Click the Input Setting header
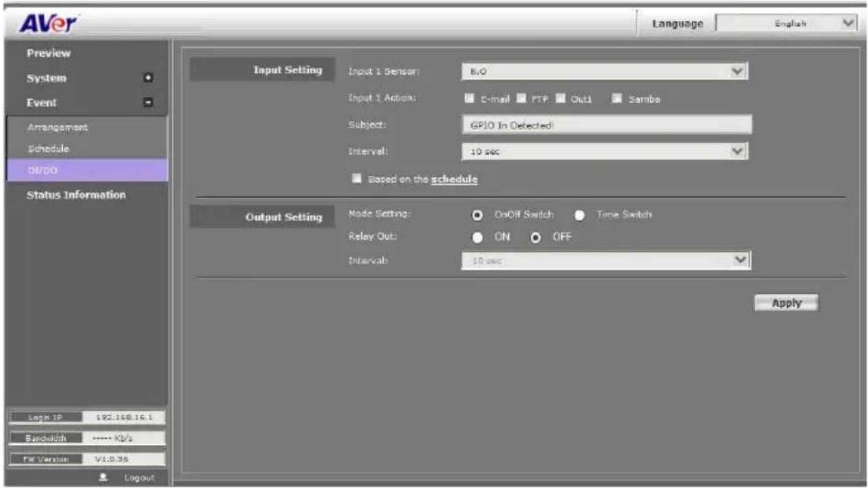868x488 pixels. (288, 70)
